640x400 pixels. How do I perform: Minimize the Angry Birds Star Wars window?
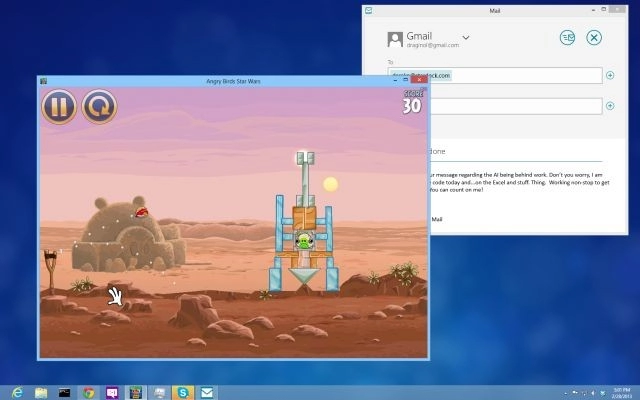(x=395, y=80)
